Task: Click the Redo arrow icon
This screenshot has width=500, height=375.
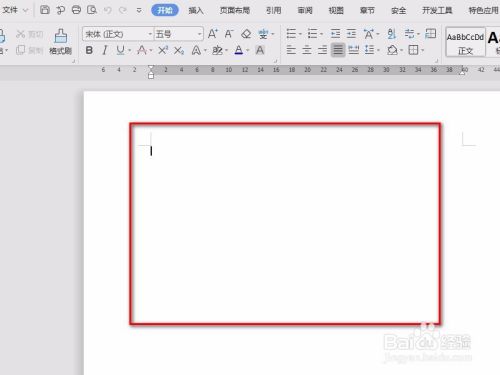Action: tap(123, 10)
